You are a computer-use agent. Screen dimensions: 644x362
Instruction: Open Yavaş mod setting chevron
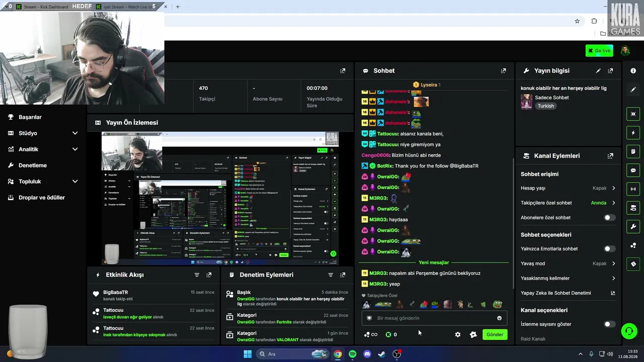pyautogui.click(x=613, y=263)
